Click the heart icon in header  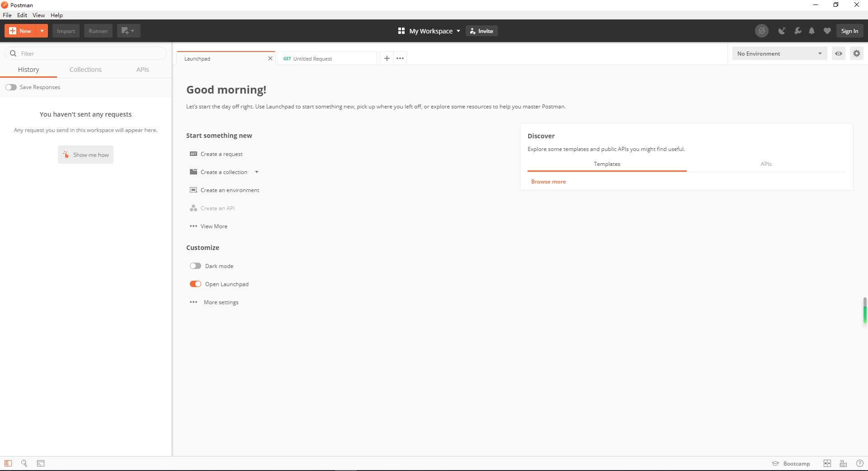click(827, 31)
